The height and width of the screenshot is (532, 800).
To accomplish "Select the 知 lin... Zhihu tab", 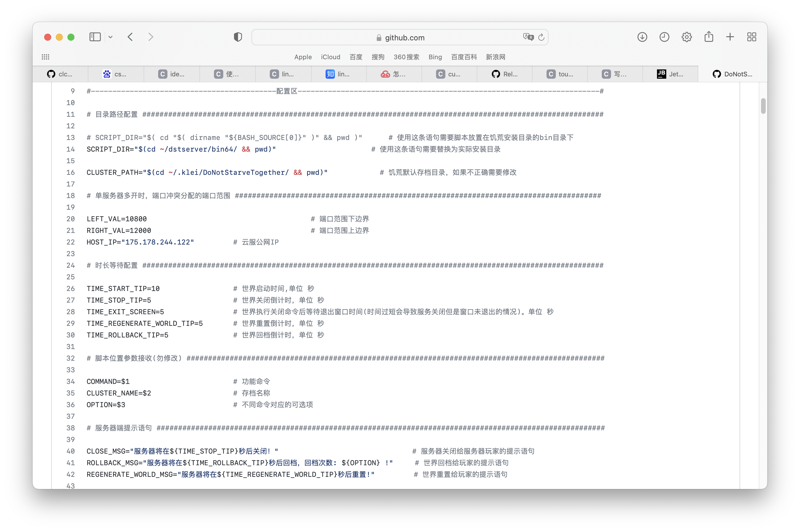I will 338,74.
